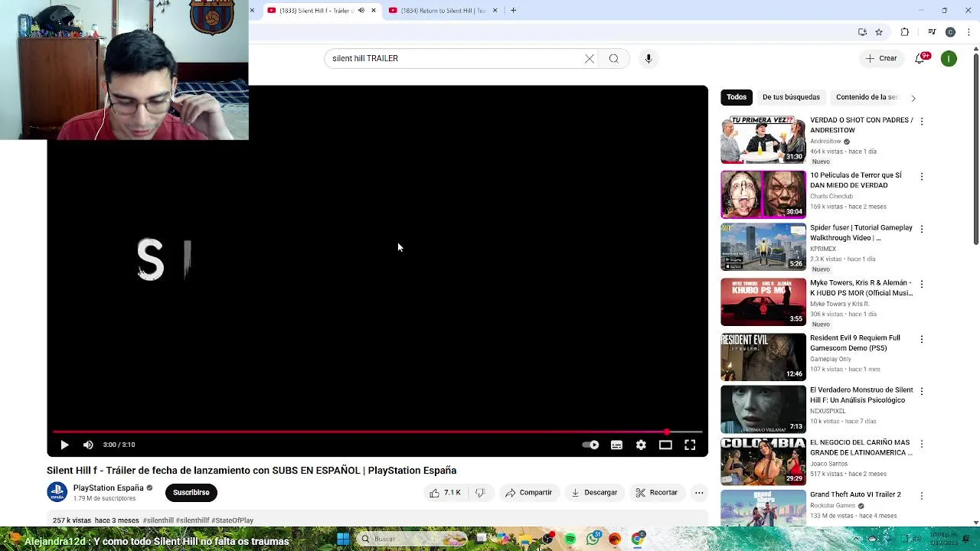Toggle subtitles in the video player

pyautogui.click(x=616, y=445)
